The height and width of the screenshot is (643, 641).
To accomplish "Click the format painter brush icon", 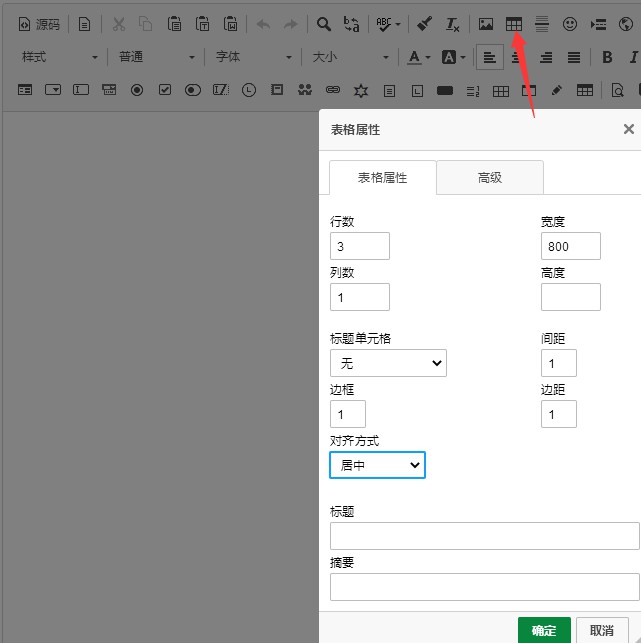I will tap(424, 25).
